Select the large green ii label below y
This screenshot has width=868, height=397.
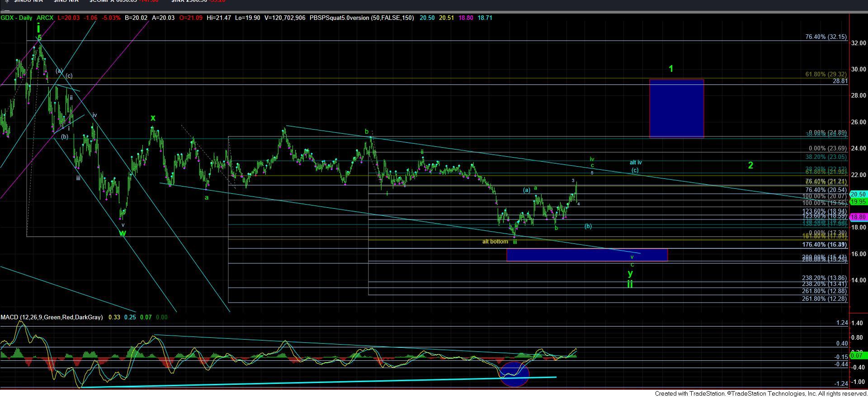click(x=630, y=285)
